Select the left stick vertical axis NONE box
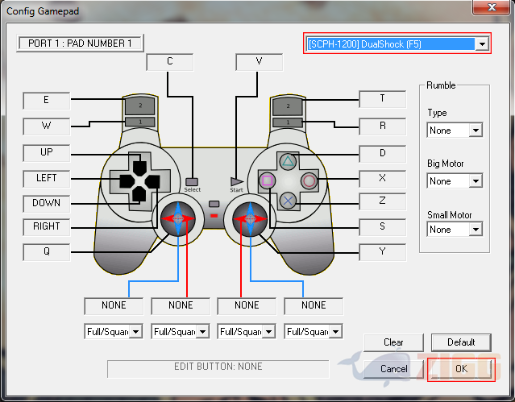Screen dimensions: 515x402 114,306
